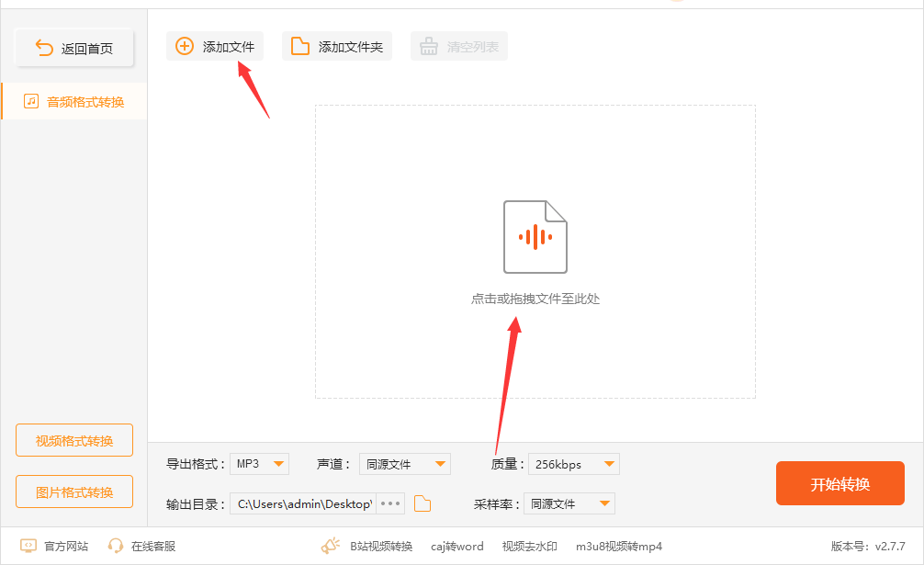Open the output folder icon next to the path
The height and width of the screenshot is (565, 924).
click(x=423, y=503)
